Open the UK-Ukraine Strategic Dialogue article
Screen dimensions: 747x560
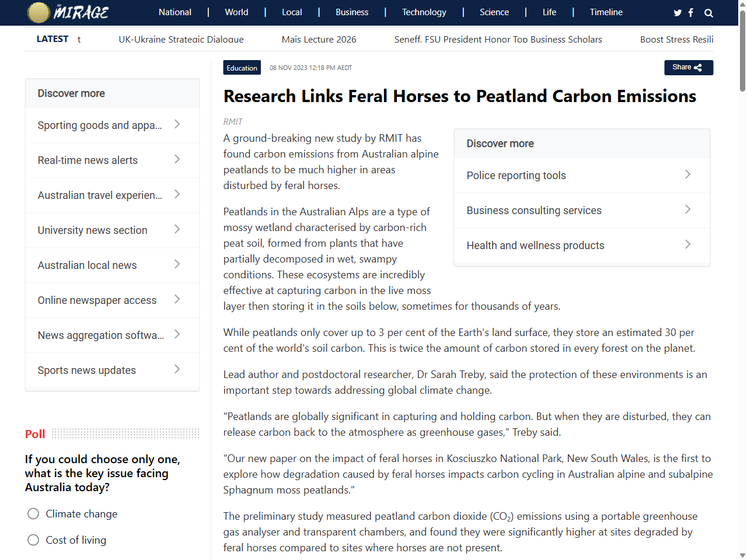(x=181, y=39)
